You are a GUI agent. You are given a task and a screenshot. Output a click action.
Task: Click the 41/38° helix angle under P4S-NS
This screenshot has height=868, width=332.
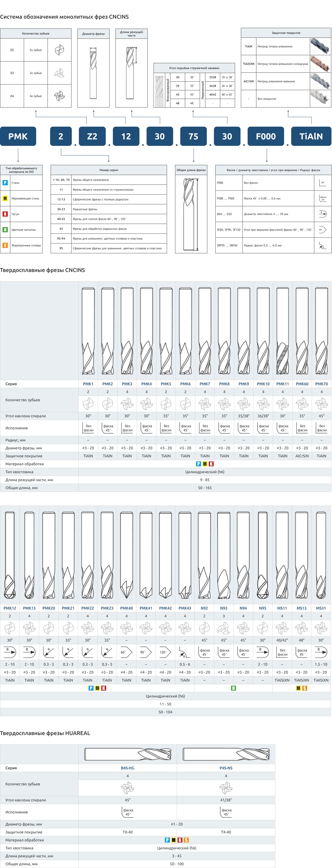coord(226,800)
